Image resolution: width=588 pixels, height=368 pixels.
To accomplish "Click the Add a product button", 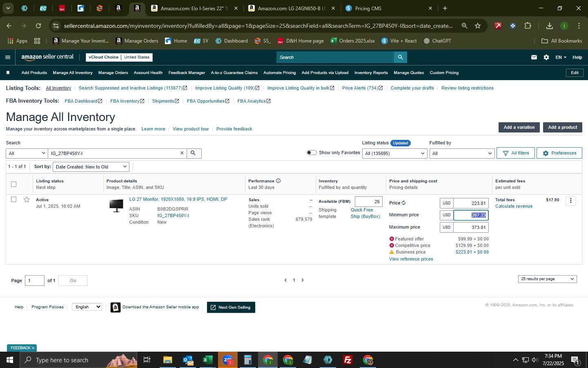I will point(562,127).
